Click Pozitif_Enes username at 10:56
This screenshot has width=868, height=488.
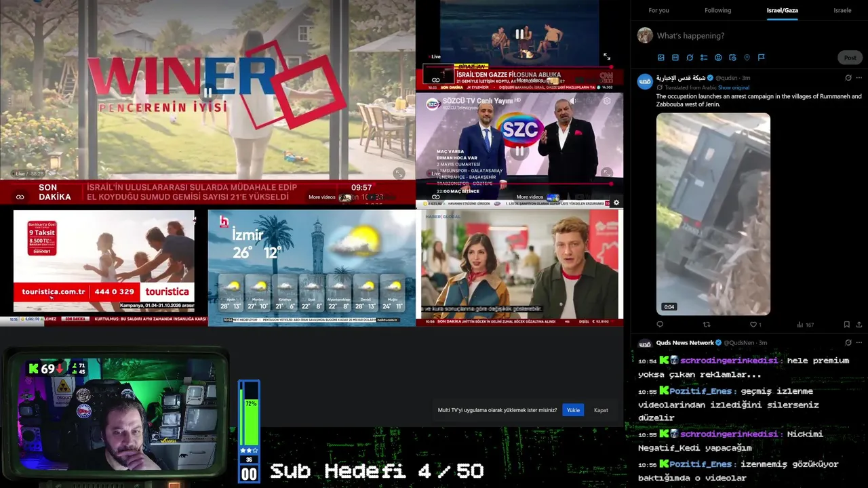[701, 464]
